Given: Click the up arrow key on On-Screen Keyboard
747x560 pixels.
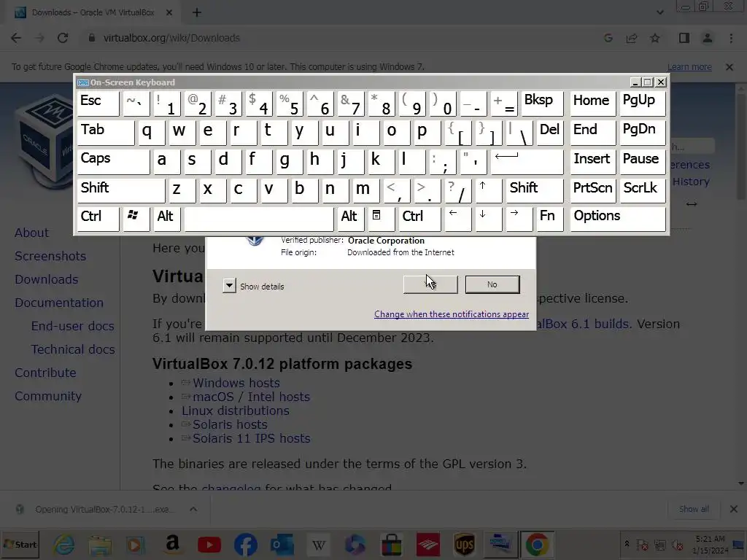Looking at the screenshot, I should click(x=488, y=190).
